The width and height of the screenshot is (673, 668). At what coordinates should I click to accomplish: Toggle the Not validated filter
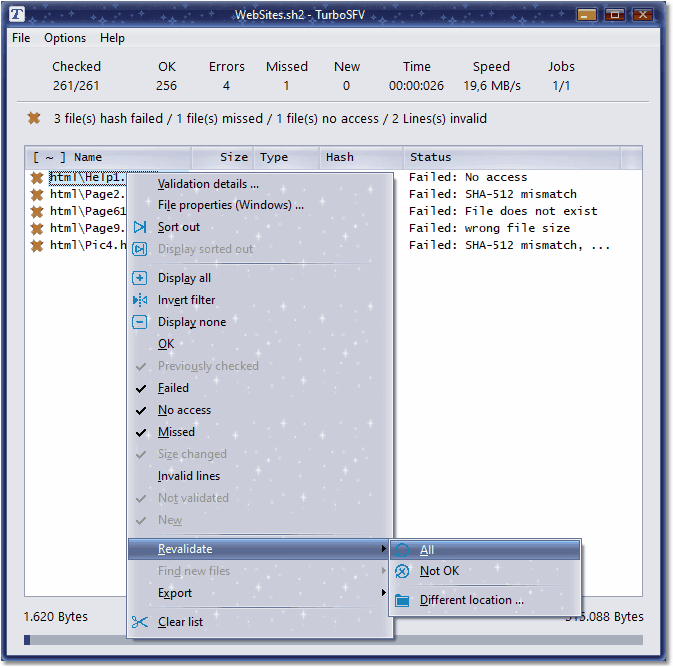(260, 498)
